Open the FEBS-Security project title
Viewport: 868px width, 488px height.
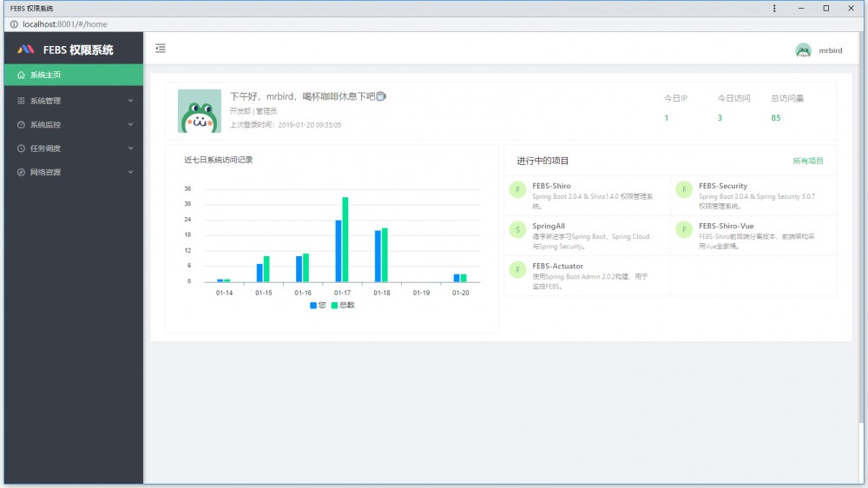pyautogui.click(x=723, y=186)
